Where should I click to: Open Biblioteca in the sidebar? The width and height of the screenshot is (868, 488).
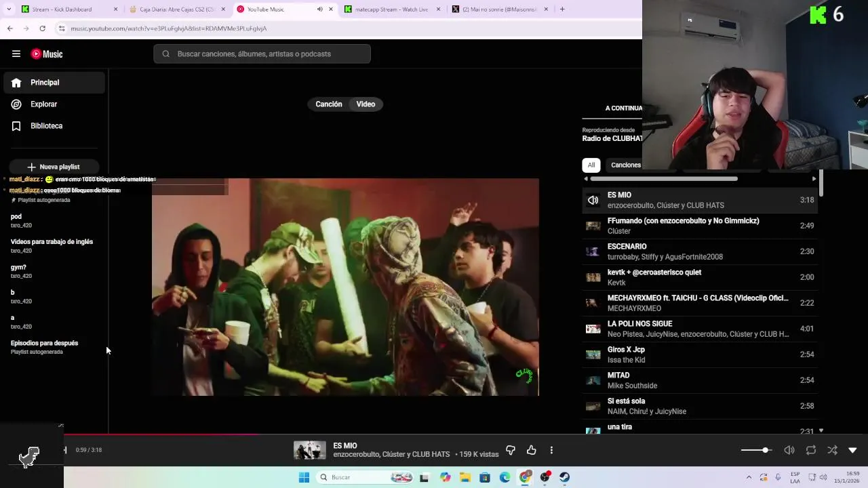click(54, 126)
